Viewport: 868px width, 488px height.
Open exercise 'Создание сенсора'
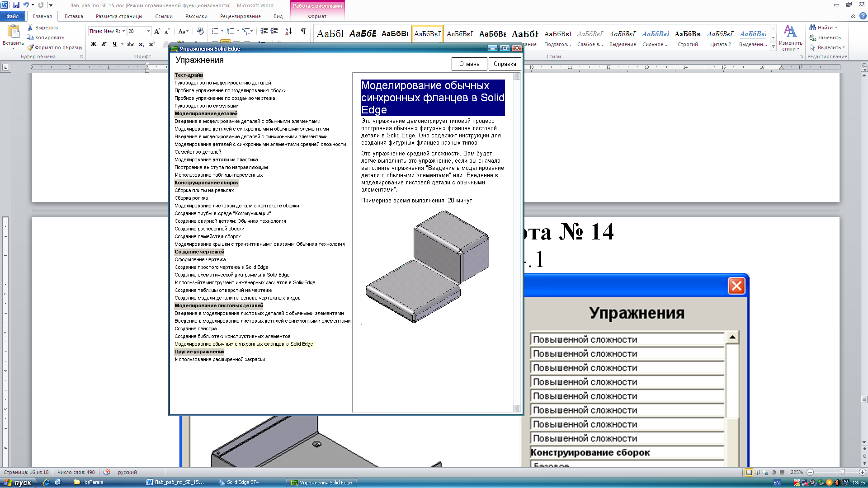click(196, 328)
